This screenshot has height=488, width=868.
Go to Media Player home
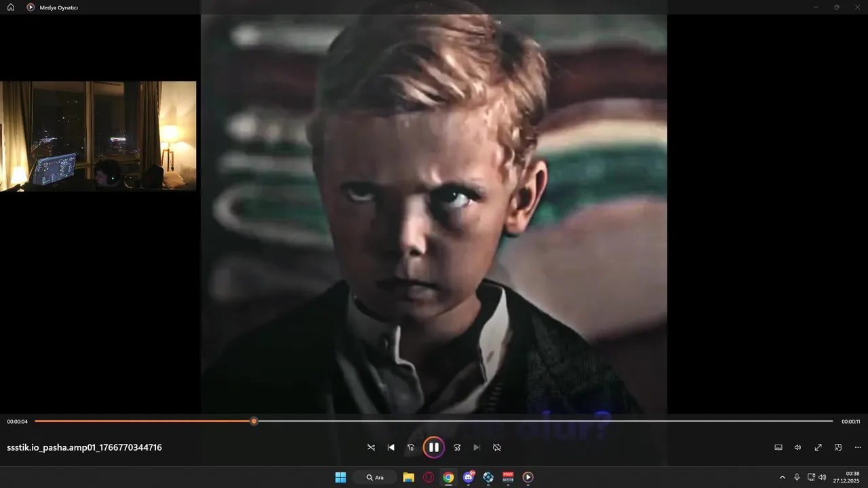pyautogui.click(x=11, y=7)
